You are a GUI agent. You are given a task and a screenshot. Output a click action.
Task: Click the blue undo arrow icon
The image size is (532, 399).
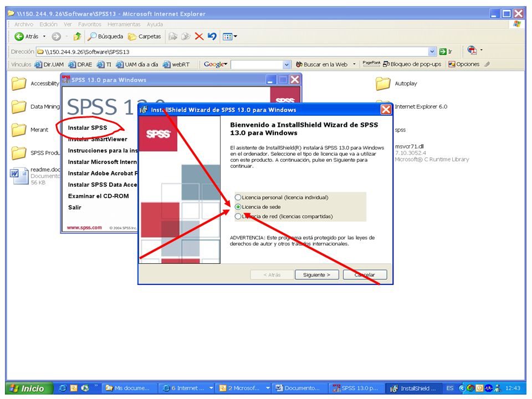click(212, 37)
